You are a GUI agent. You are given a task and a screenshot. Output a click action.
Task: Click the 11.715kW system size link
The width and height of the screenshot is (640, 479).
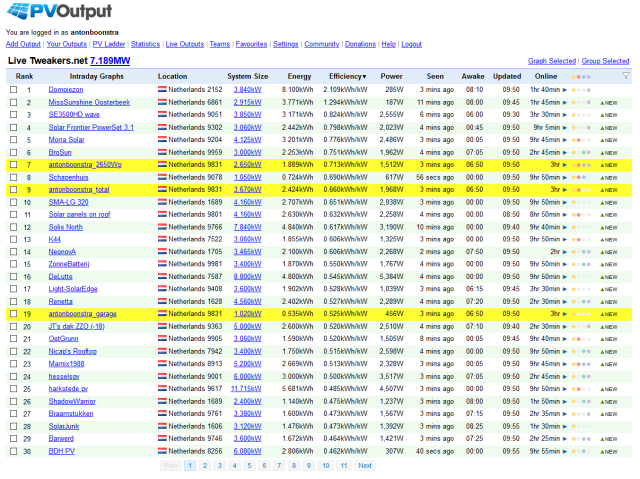[246, 389]
